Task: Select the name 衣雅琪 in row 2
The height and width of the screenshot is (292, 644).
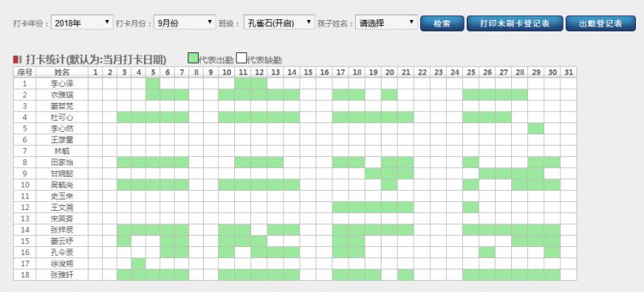Action: (x=62, y=95)
